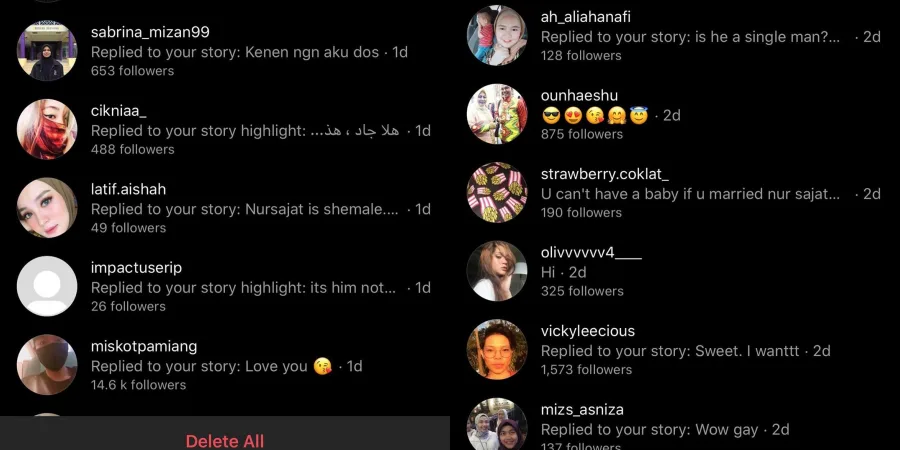Tap impactuserip default avatar icon
Viewport: 900px width, 450px height.
(x=46, y=286)
